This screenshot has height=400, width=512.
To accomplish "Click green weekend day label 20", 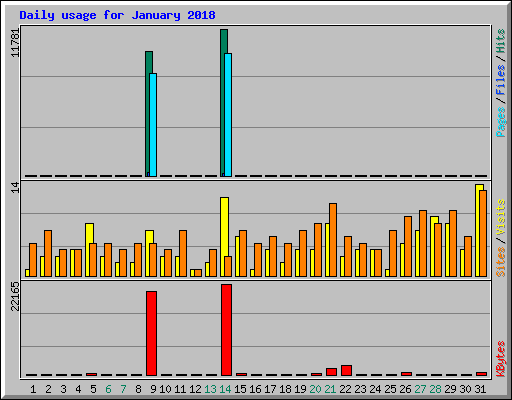I will [315, 389].
